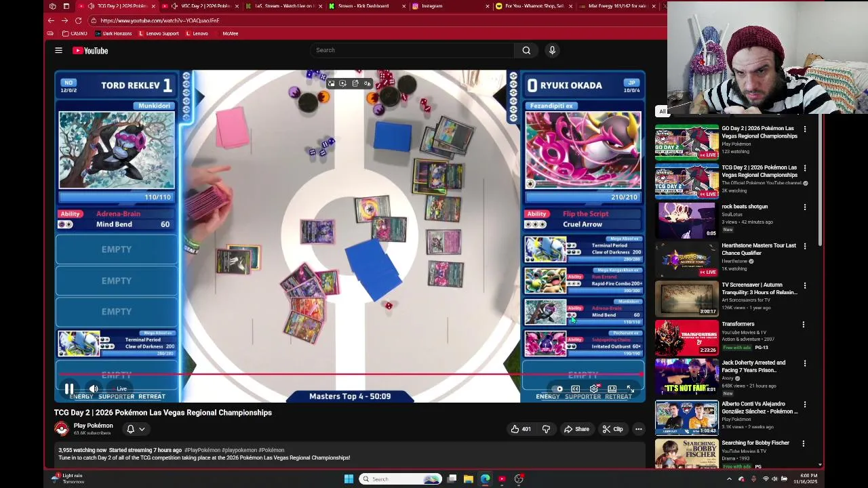Reload the current page
868x488 pixels.
pos(78,20)
